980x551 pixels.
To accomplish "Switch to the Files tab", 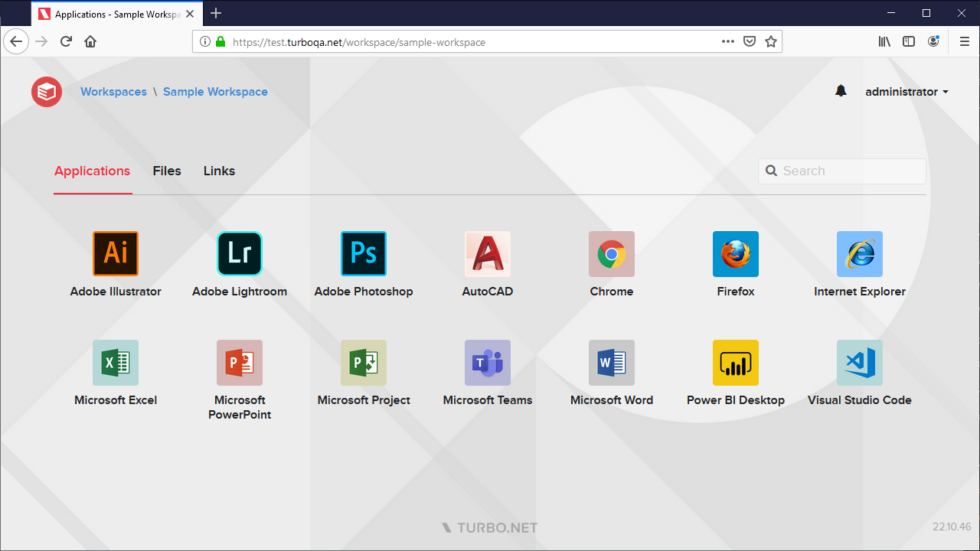I will point(167,171).
